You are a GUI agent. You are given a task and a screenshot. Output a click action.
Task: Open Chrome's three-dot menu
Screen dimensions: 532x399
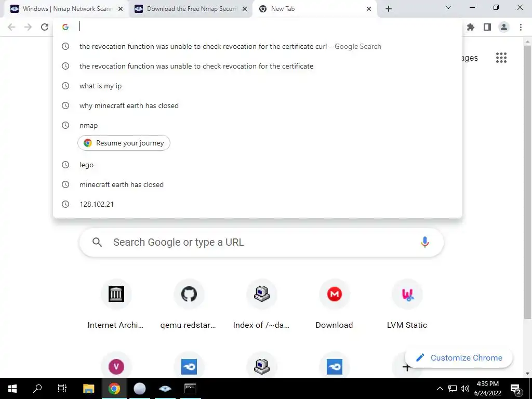521,27
